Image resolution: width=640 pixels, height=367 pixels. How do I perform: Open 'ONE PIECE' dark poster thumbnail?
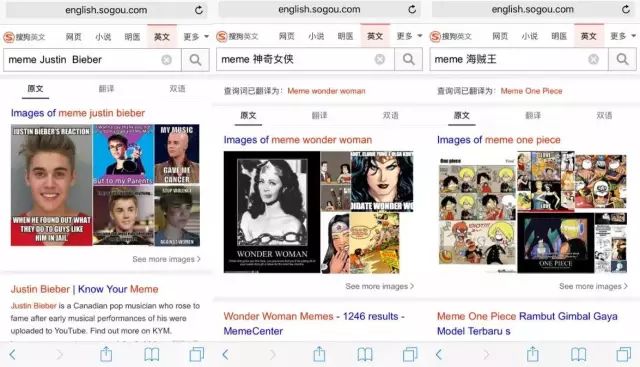coord(556,242)
